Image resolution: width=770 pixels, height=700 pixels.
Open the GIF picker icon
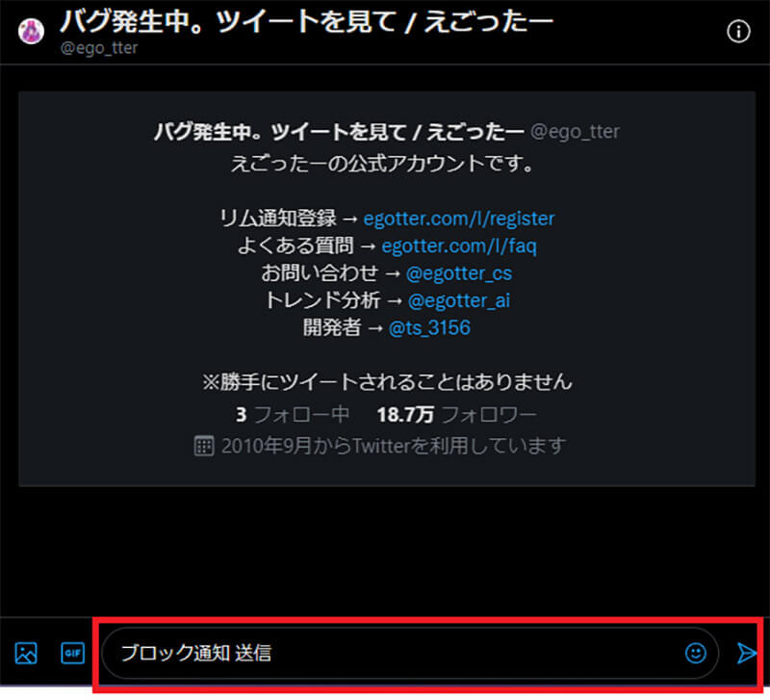click(73, 654)
